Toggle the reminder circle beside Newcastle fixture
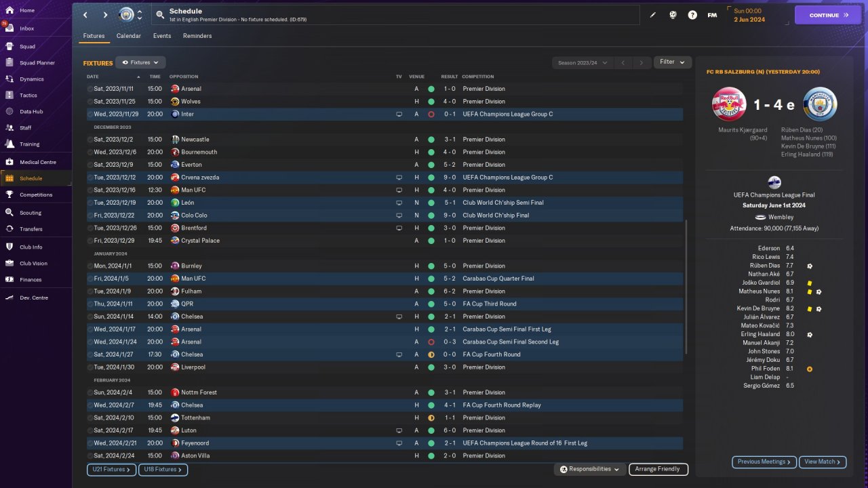868x488 pixels. click(x=90, y=140)
